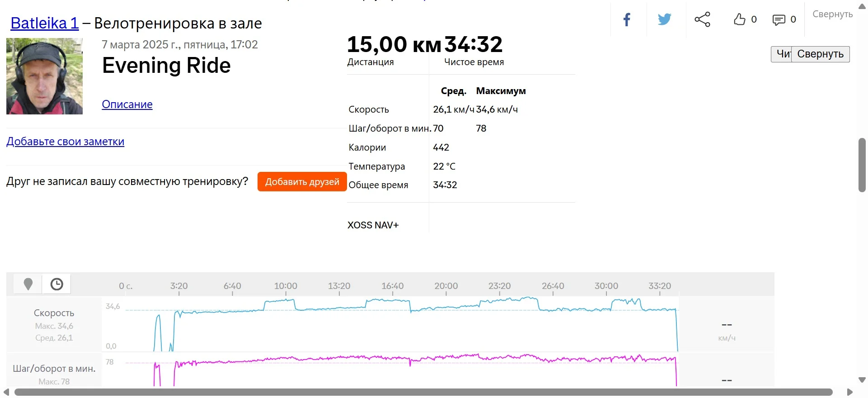Click the athlete profile photo
The width and height of the screenshot is (868, 398).
44,76
